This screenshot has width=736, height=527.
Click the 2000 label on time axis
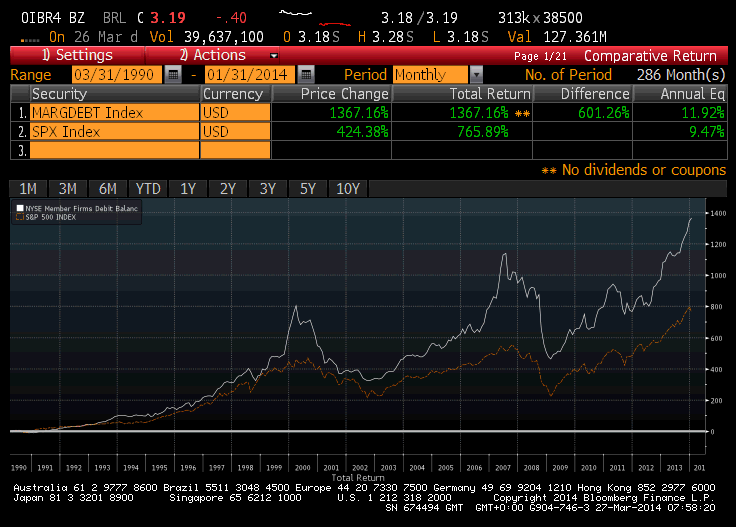click(303, 467)
